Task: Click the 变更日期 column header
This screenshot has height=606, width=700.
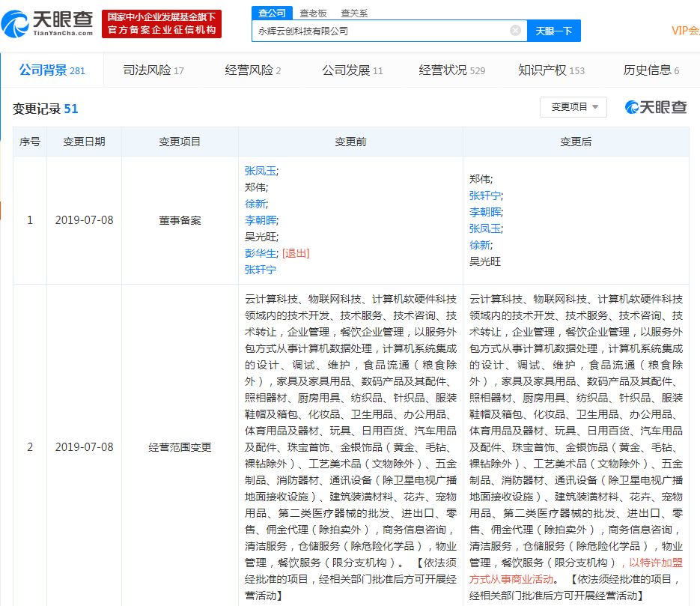Action: [84, 142]
